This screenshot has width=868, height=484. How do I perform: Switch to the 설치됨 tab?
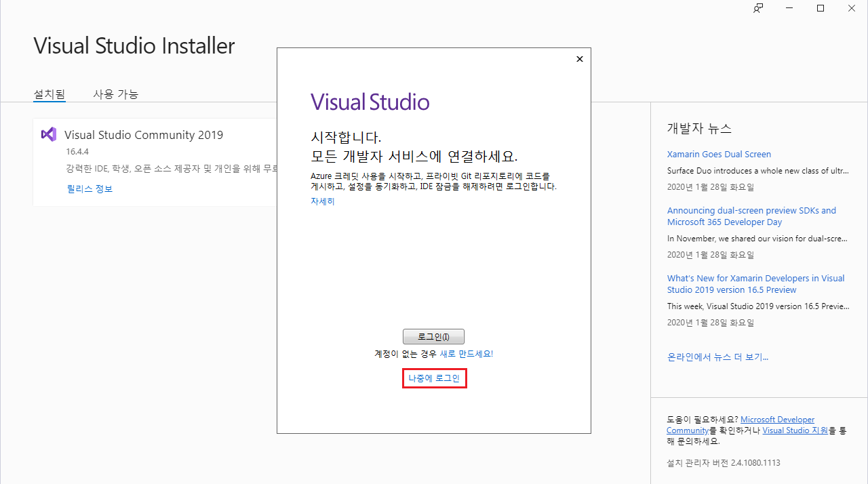pos(50,94)
